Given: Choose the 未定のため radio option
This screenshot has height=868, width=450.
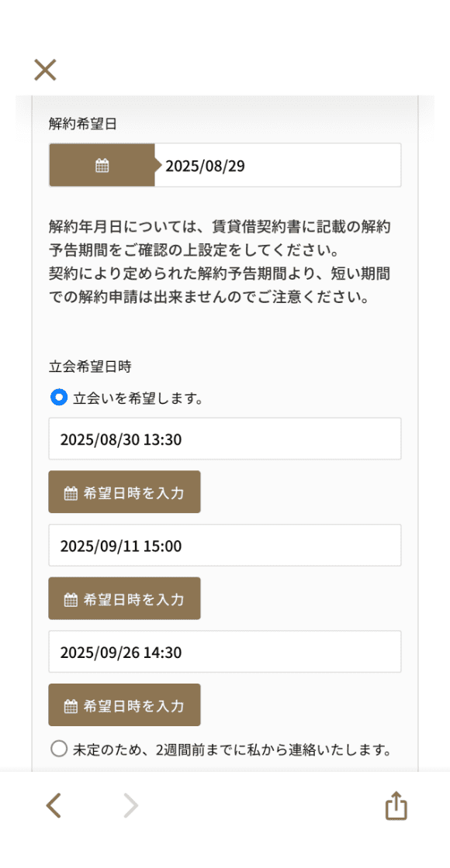Looking at the screenshot, I should click(58, 748).
